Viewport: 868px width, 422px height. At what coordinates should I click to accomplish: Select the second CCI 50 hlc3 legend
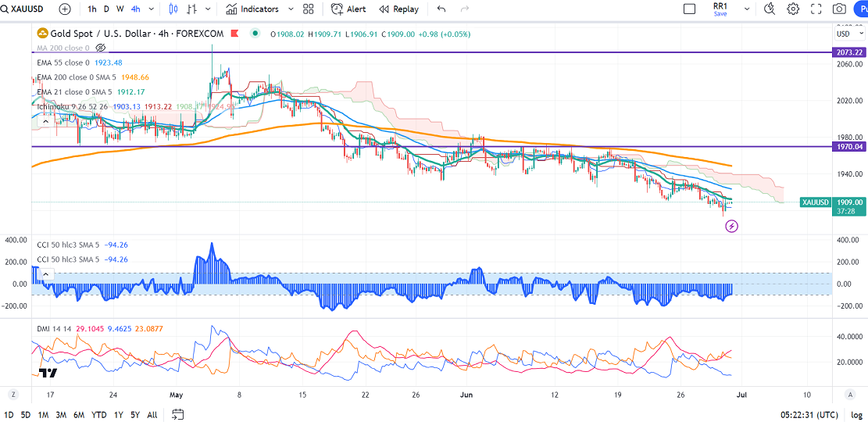70,259
